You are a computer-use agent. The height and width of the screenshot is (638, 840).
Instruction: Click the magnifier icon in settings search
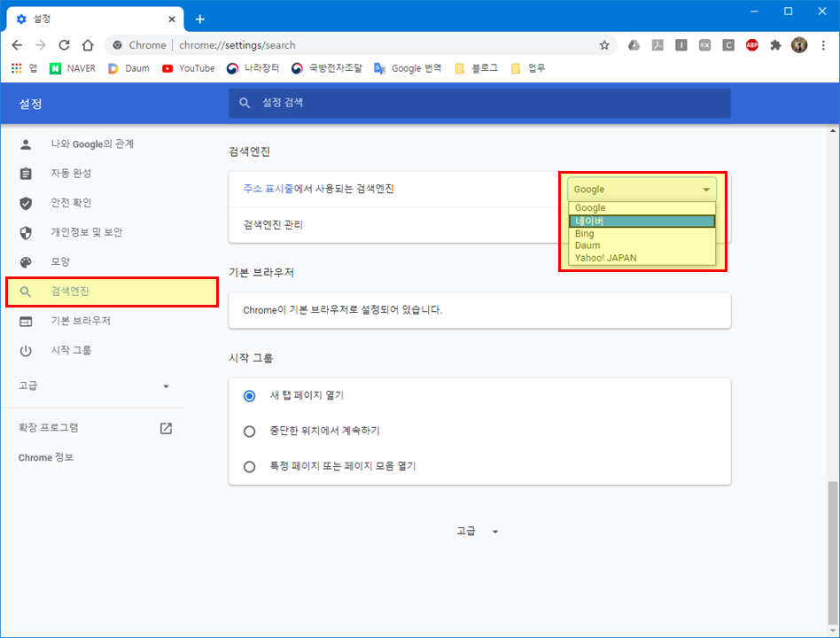[245, 103]
